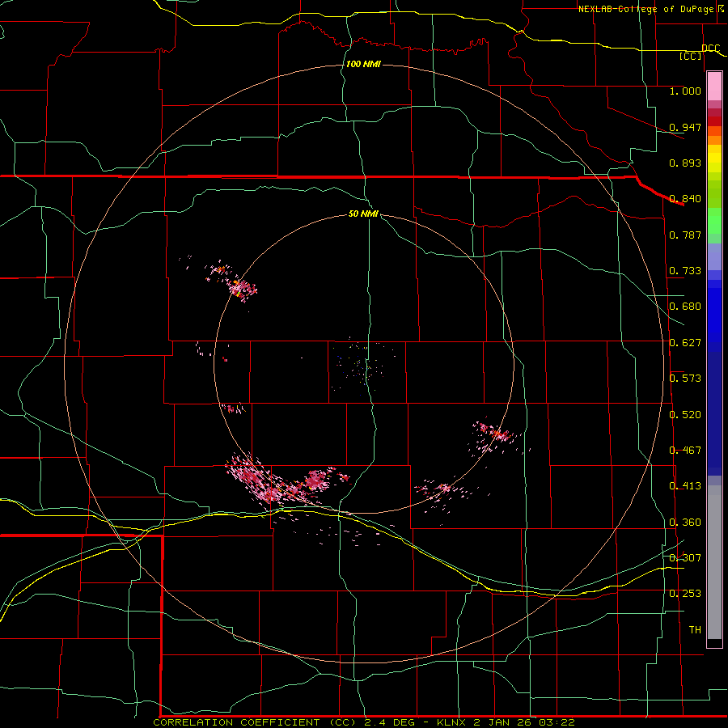The image size is (728, 728).
Task: Select the 1.000 legend value
Action: [685, 91]
